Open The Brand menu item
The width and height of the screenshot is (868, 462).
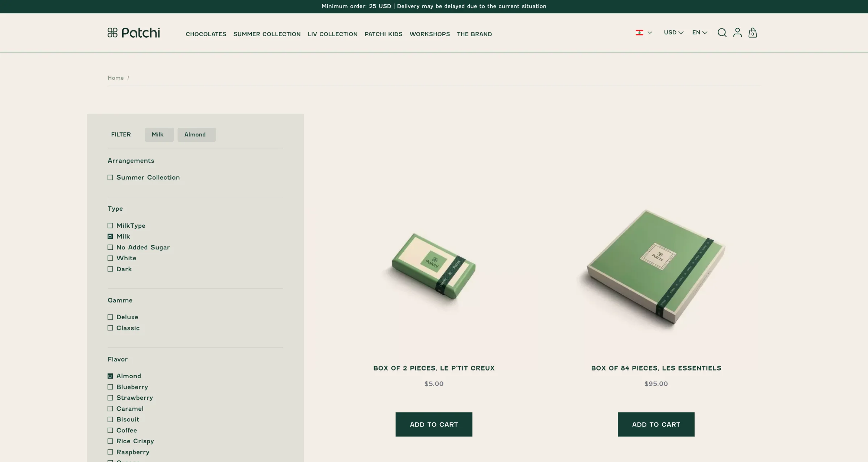[x=474, y=34]
